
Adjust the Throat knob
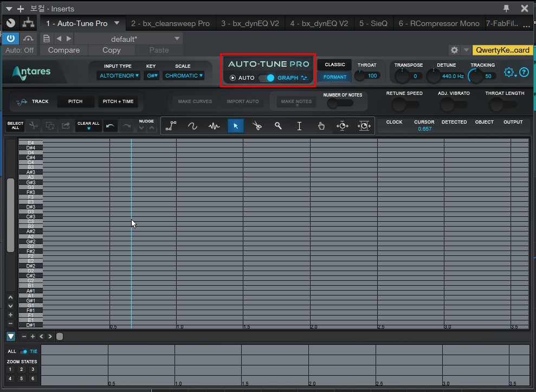pos(360,75)
